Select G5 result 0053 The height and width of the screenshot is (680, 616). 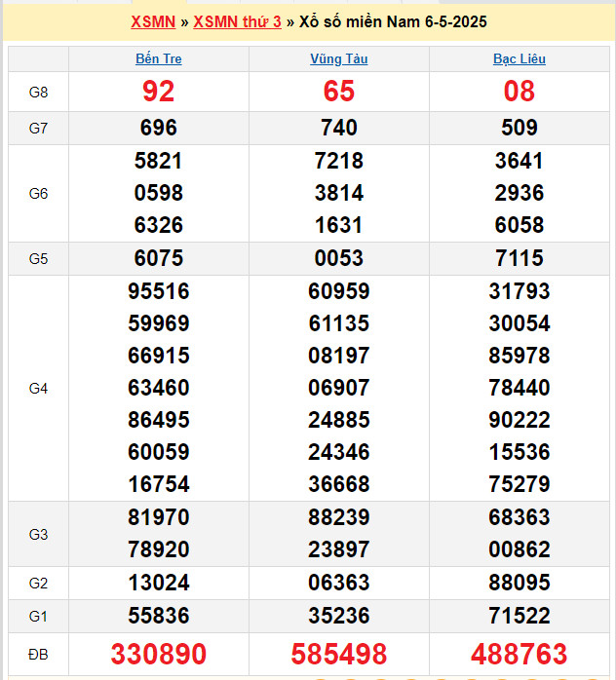[x=339, y=258]
